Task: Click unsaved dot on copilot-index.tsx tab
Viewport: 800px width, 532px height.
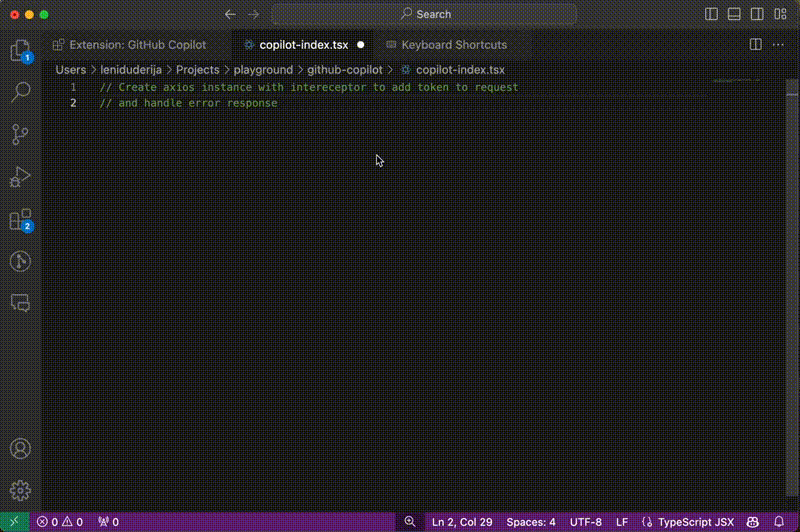Action: (361, 45)
